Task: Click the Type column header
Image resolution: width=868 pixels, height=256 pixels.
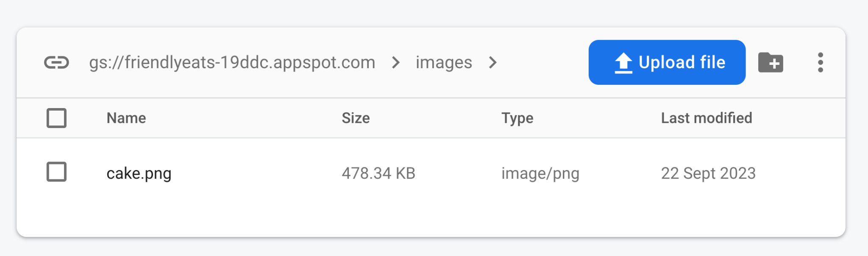Action: pyautogui.click(x=517, y=118)
